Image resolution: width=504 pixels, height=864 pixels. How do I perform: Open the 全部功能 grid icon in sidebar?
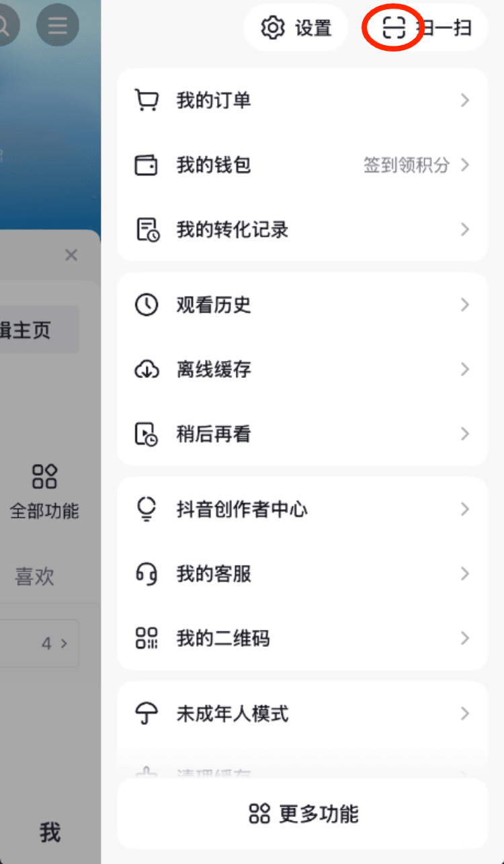[x=45, y=477]
